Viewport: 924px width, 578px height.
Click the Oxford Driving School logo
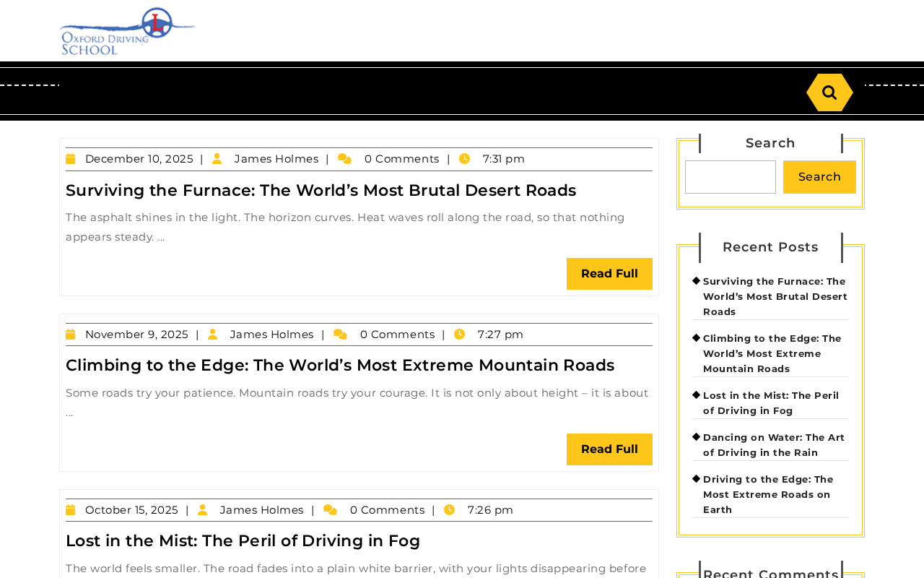(128, 32)
